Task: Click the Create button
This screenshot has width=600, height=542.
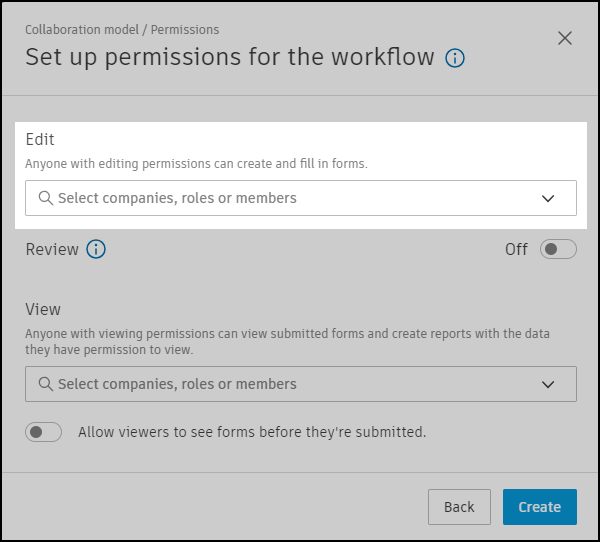Action: tap(539, 507)
